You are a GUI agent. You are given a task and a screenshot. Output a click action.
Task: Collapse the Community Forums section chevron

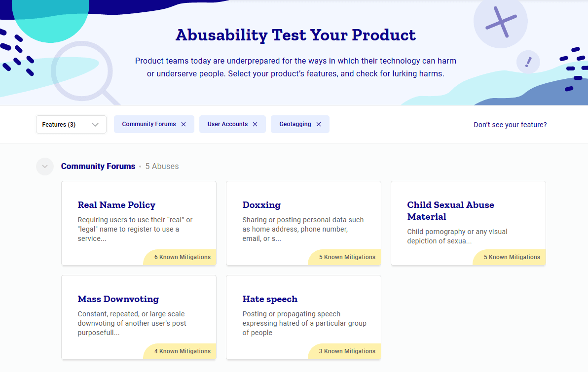[x=45, y=167]
